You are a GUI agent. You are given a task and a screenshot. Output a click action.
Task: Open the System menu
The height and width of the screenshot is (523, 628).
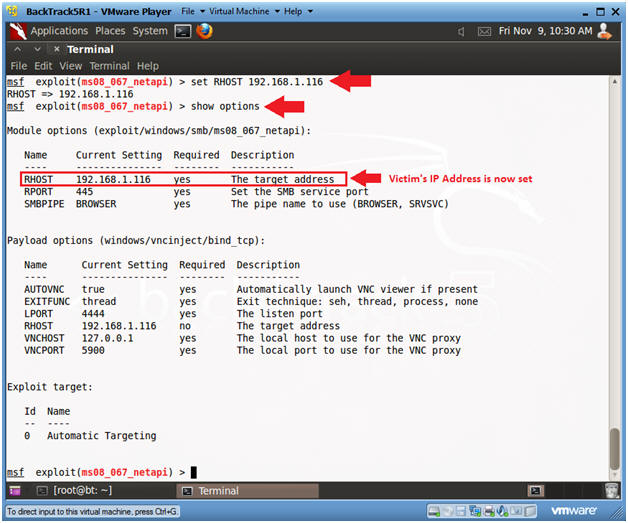(150, 31)
